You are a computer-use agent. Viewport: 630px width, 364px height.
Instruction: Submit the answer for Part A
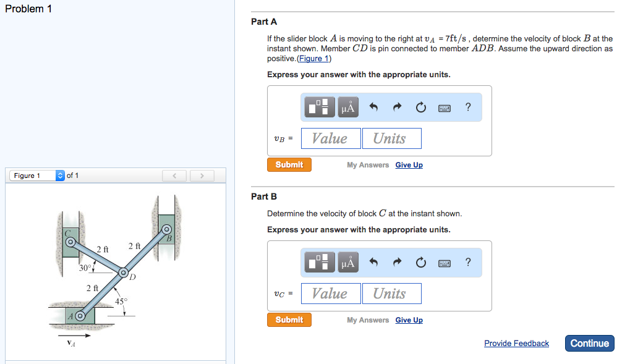point(289,164)
